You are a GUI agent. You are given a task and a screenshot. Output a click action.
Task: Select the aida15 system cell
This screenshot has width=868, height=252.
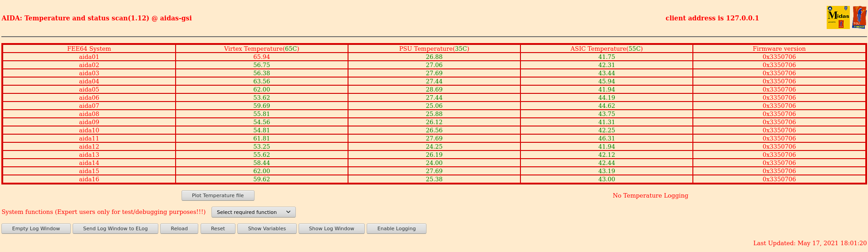(89, 171)
